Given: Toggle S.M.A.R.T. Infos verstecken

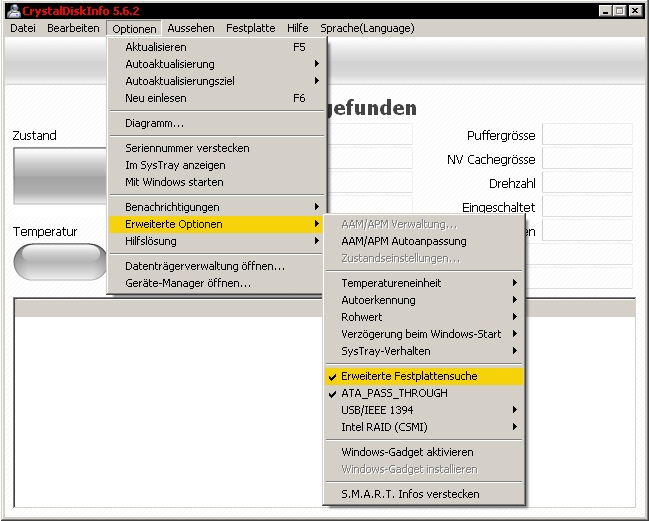Looking at the screenshot, I should [424, 494].
